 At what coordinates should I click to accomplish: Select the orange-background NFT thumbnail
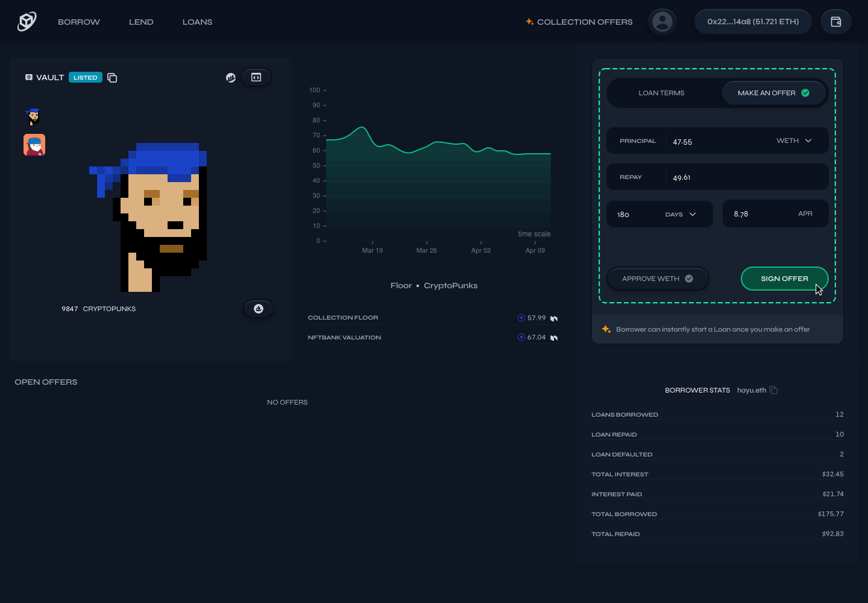(x=34, y=145)
